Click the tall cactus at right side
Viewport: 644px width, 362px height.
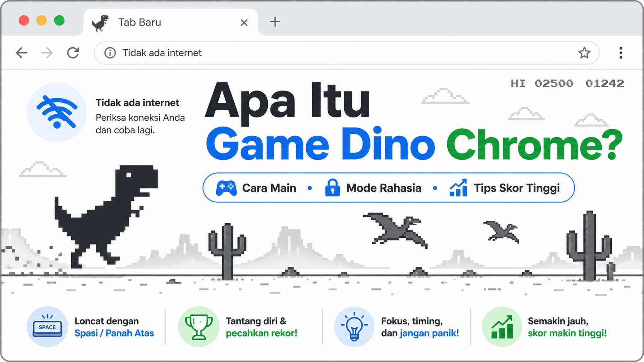pos(589,246)
